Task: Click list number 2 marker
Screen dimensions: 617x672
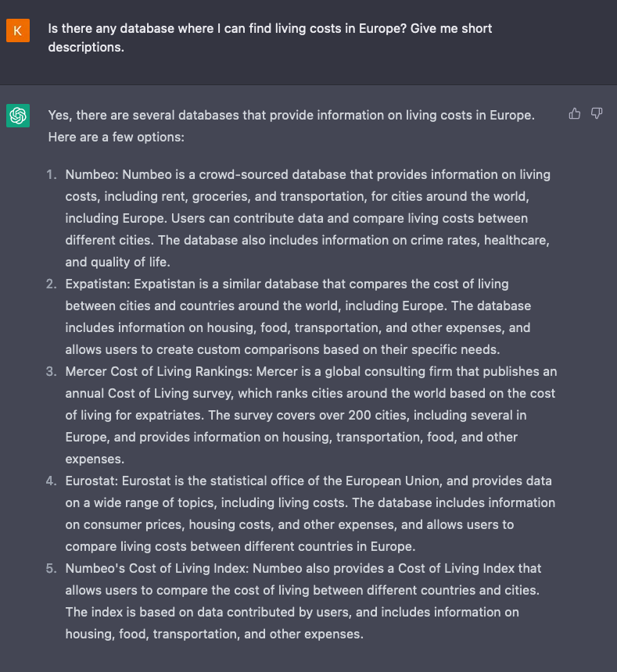Action: [x=52, y=284]
